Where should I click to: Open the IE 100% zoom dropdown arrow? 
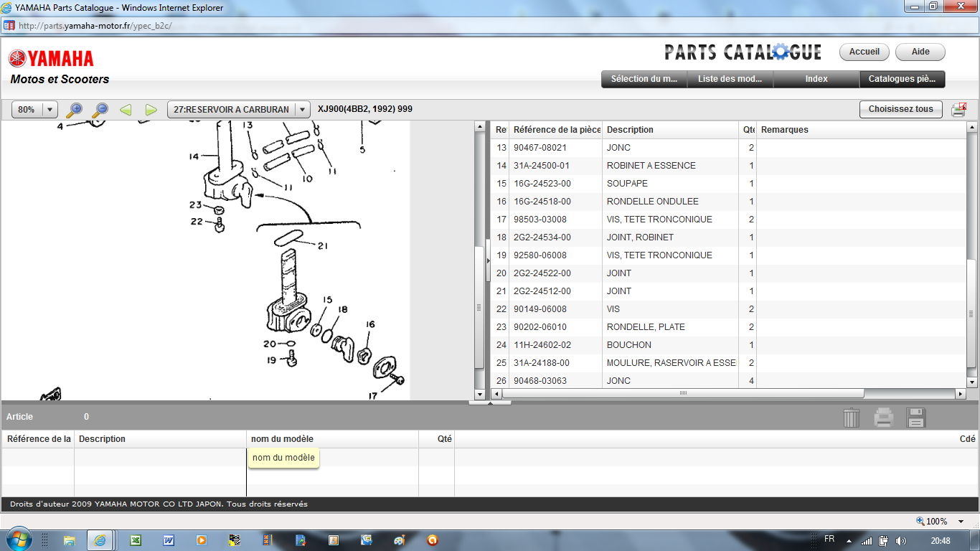point(961,522)
